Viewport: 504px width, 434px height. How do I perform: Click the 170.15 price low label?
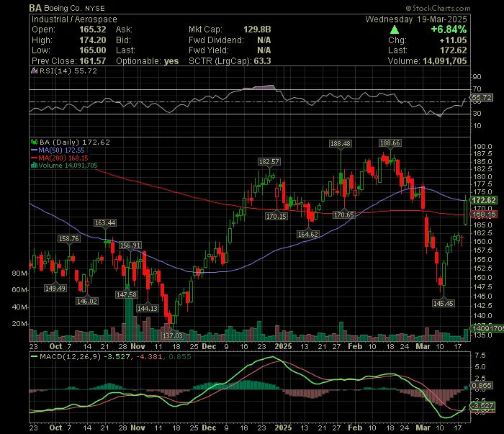coord(276,216)
